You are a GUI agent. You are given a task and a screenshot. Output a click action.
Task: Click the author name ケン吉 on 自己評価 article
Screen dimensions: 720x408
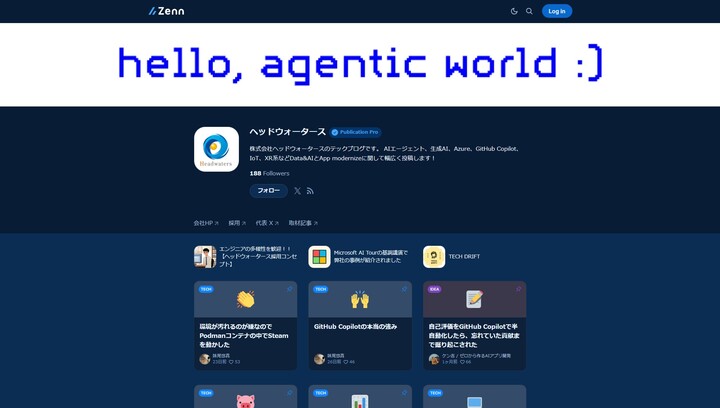coord(476,356)
